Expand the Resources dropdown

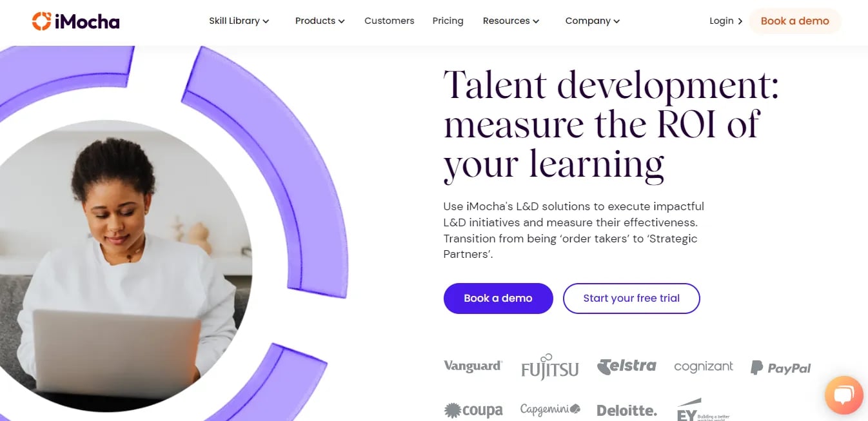(511, 21)
